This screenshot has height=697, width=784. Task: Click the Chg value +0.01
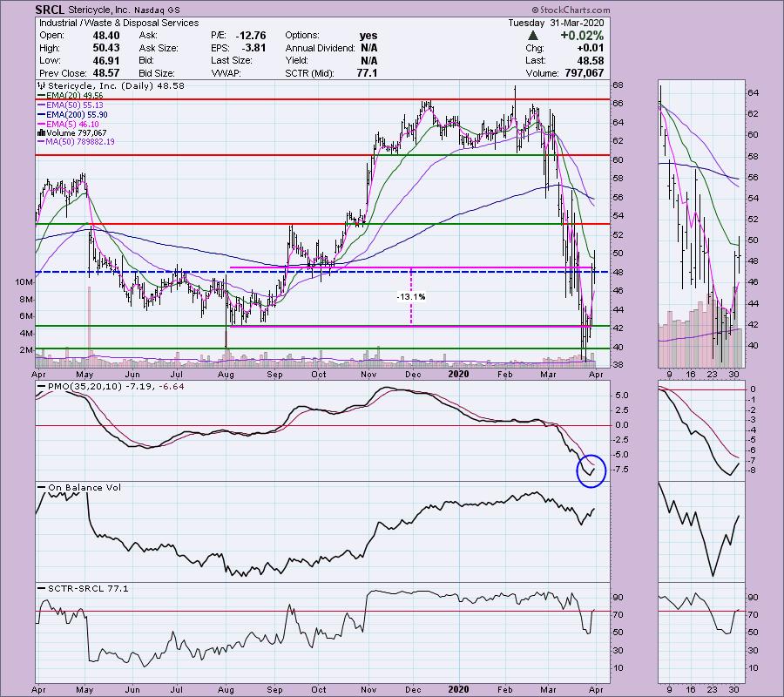click(590, 48)
